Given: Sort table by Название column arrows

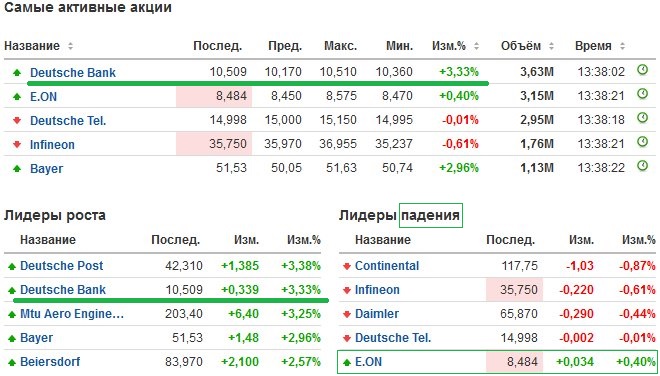Looking at the screenshot, I should pyautogui.click(x=70, y=46).
